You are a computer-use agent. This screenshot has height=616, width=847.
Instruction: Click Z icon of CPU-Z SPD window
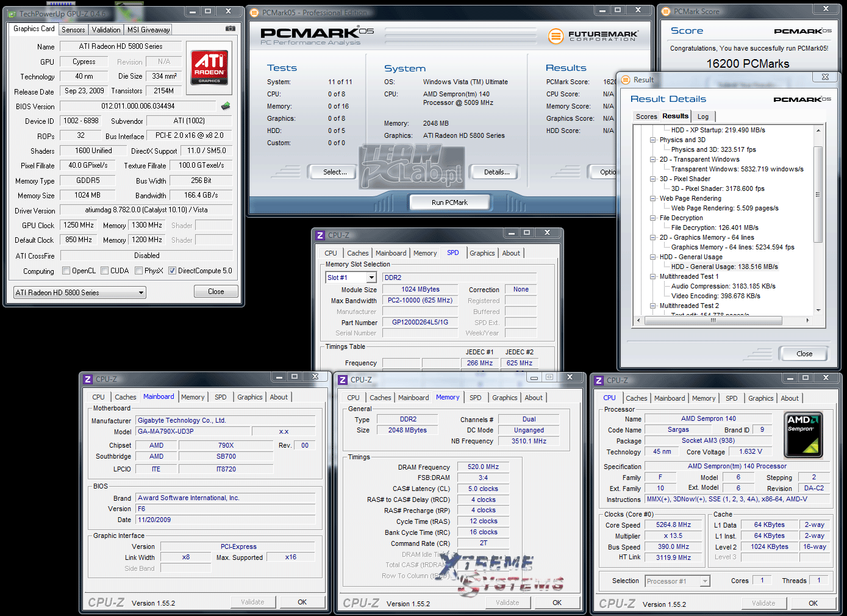click(320, 235)
